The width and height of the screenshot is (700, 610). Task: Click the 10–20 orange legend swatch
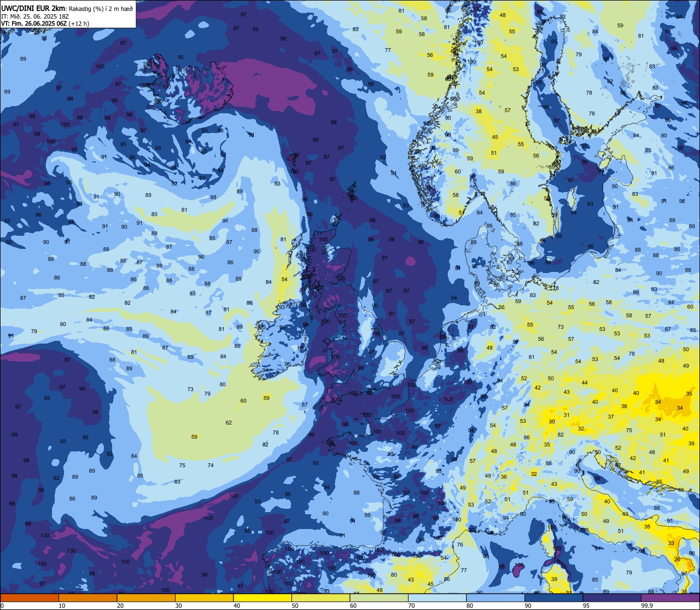(x=87, y=597)
